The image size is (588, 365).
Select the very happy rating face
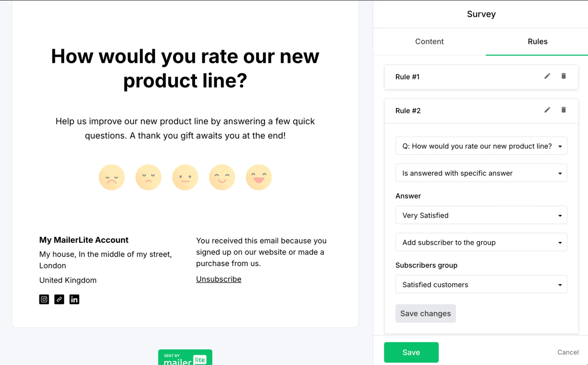click(259, 177)
